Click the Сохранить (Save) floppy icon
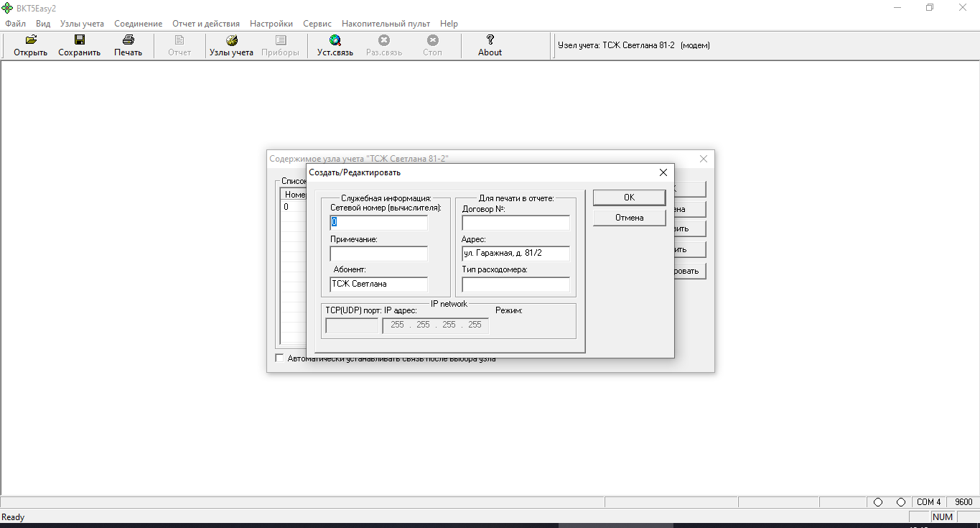This screenshot has height=528, width=980. pos(79,40)
